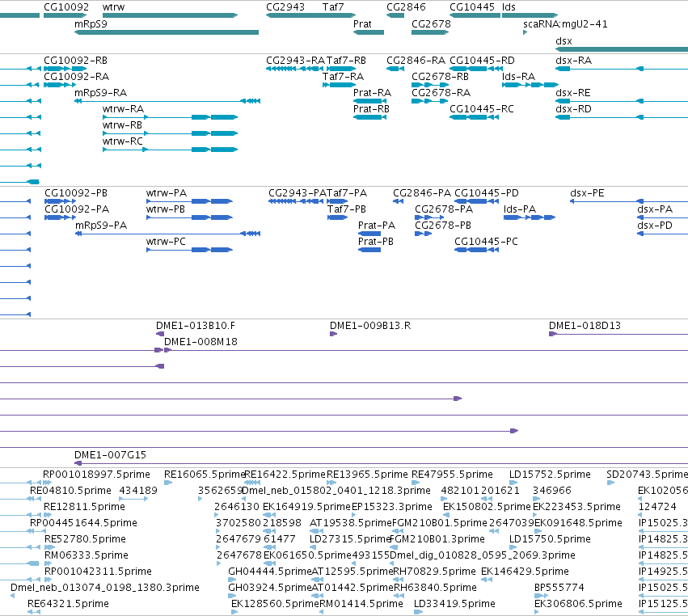Click the Taf7-RA transcript
Viewport: 688px width, 616px height.
click(340, 85)
